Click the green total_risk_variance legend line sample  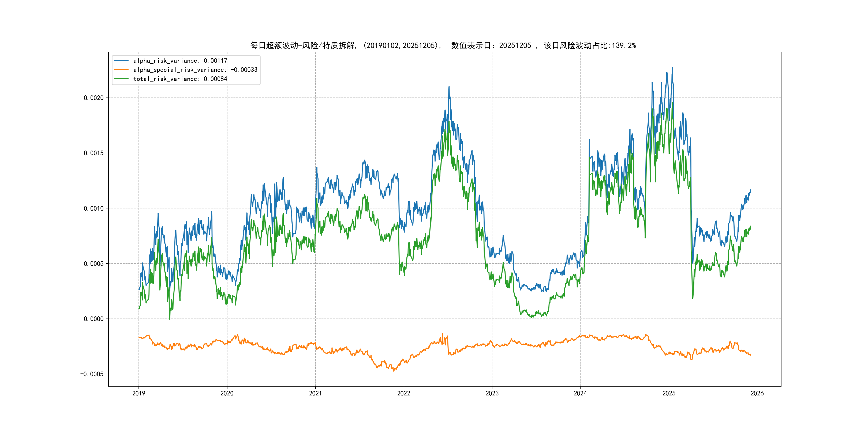click(121, 79)
